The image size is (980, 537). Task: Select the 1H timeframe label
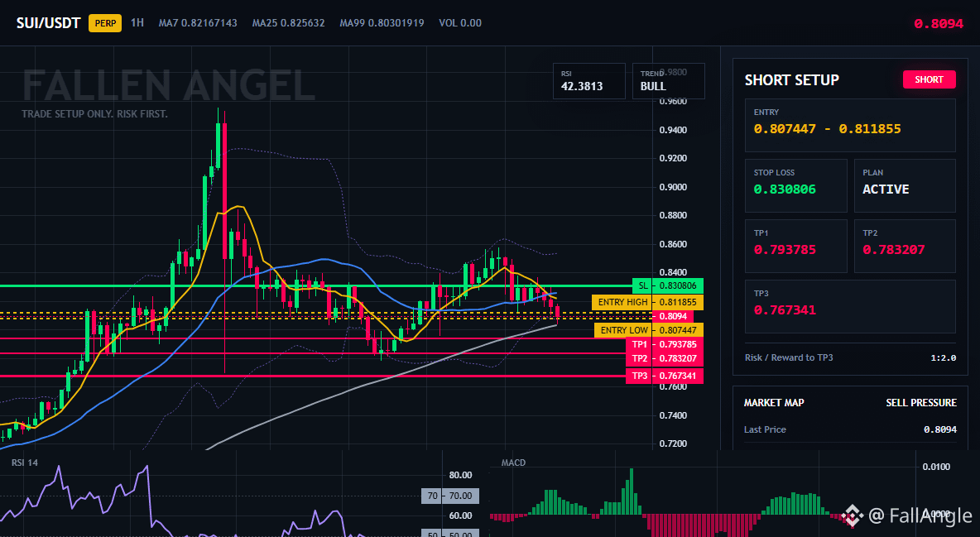(137, 22)
